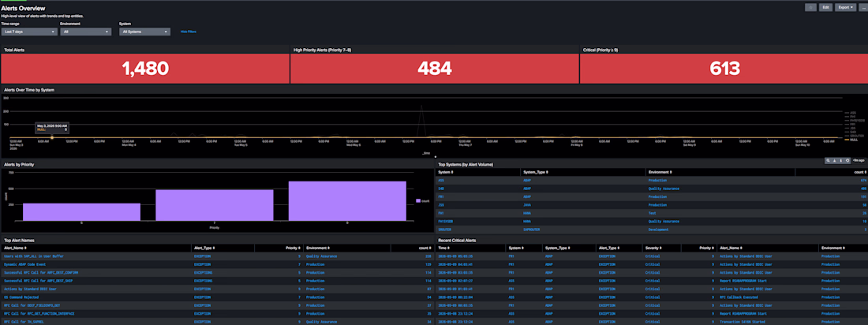Click SAPROUTER system type cell
This screenshot has width=868, height=325.
(x=530, y=230)
